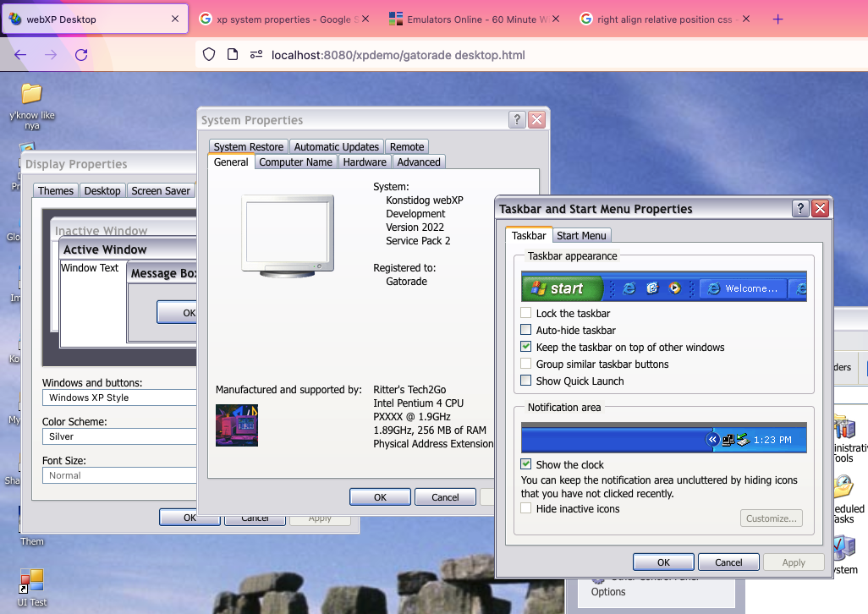868x614 pixels.
Task: Open the Scheduled Tasks control panel icon
Action: tap(844, 489)
